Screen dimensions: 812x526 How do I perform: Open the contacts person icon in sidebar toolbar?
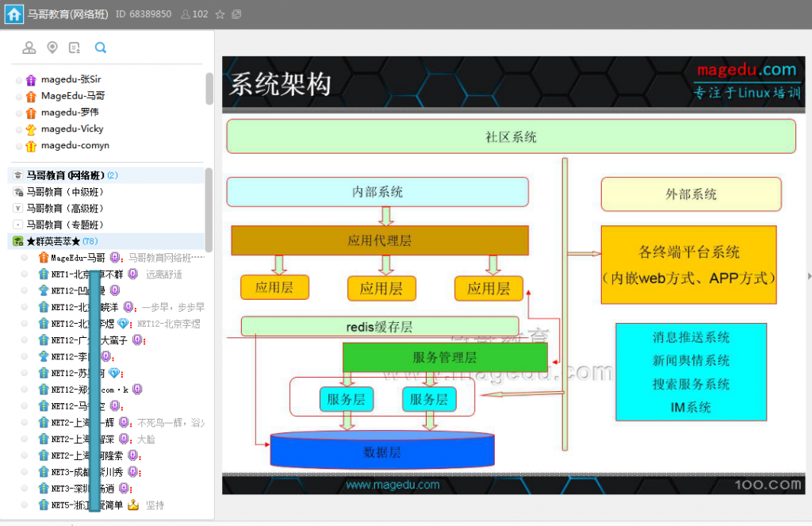pos(29,48)
